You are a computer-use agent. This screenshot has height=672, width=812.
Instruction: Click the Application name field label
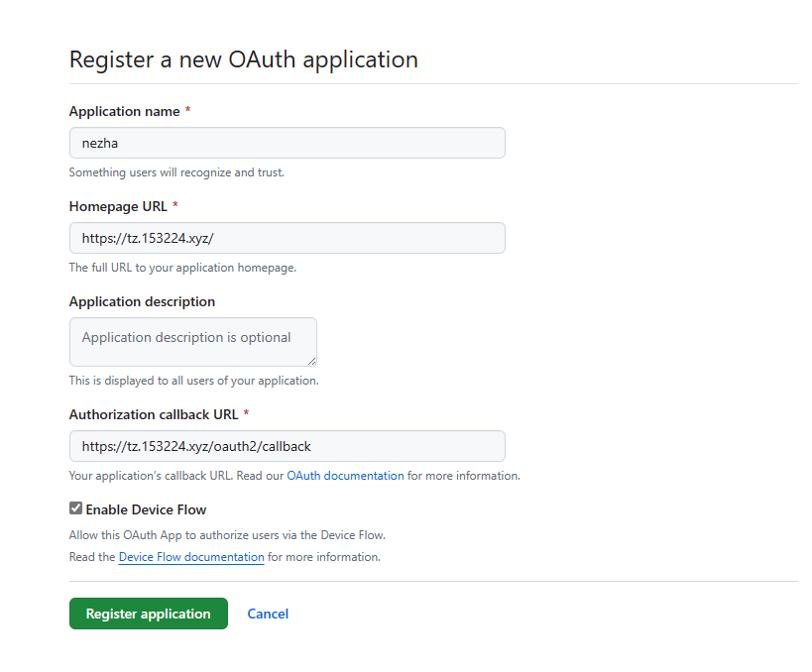124,112
